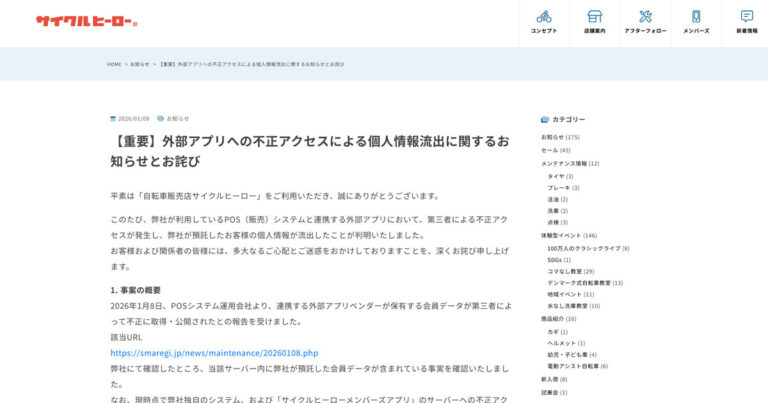Select 電動アシスト自転車 (6) subcategory
The height and width of the screenshot is (403, 768).
point(577,366)
